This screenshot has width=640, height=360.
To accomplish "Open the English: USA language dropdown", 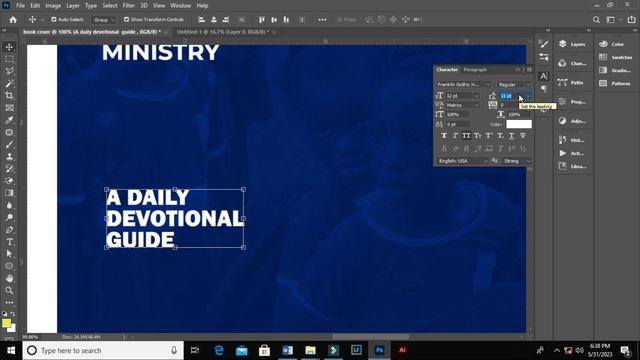I will click(462, 161).
